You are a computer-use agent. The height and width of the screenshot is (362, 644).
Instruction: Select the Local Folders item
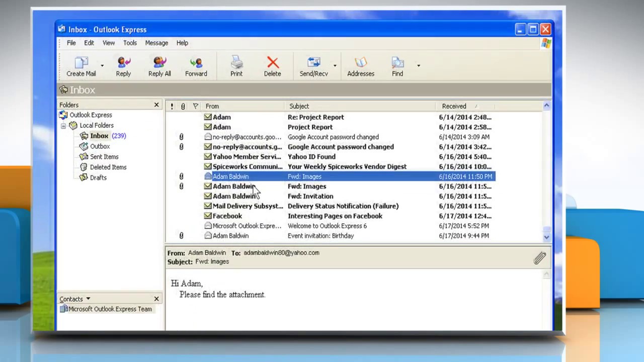pyautogui.click(x=96, y=125)
